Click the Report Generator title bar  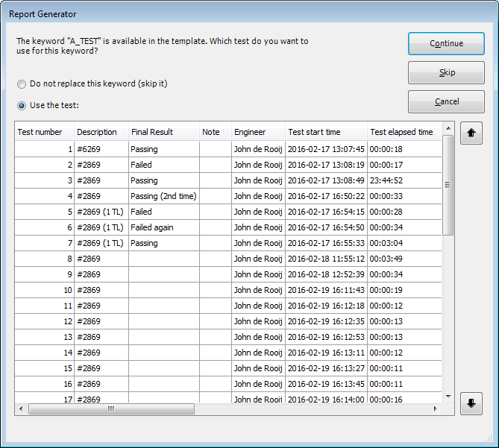click(249, 14)
